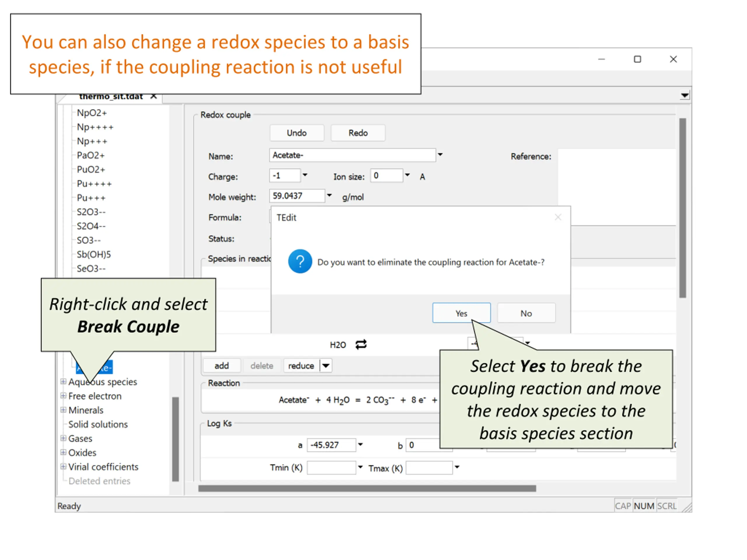Click the Redo button

pyautogui.click(x=358, y=133)
